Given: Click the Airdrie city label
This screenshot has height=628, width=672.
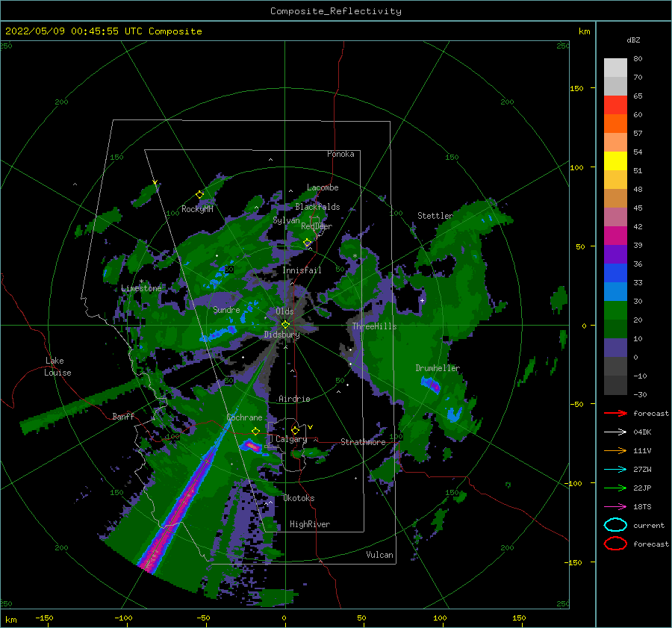Looking at the screenshot, I should tap(294, 399).
